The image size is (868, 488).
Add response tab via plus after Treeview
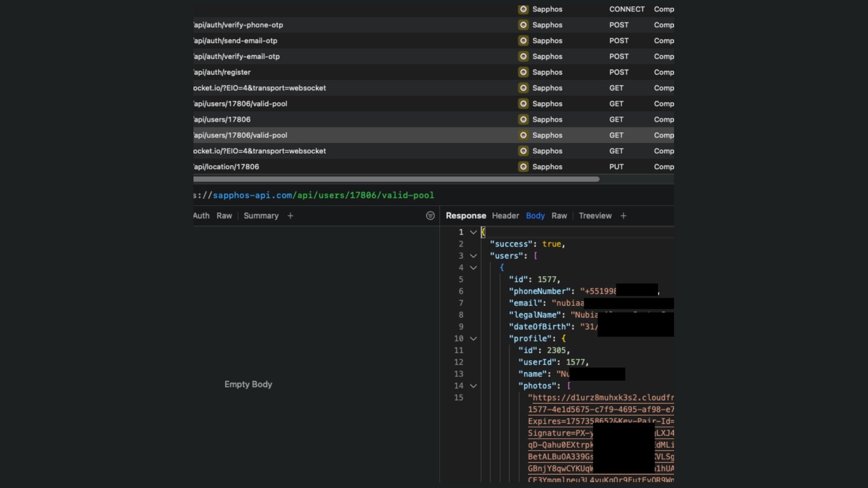tap(623, 216)
